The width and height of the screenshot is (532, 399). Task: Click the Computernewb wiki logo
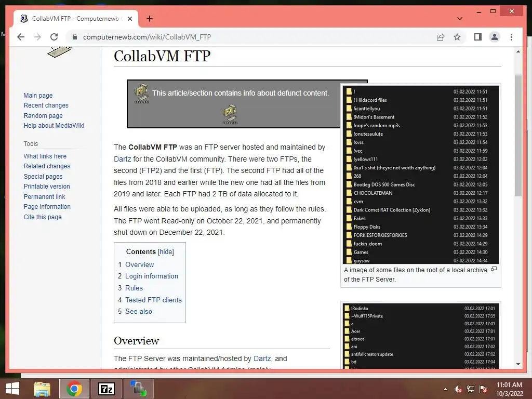click(x=60, y=51)
